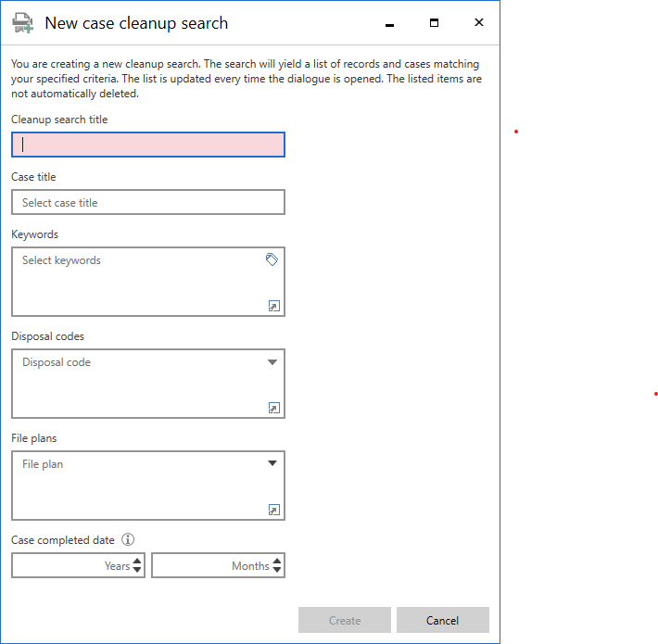Focus the Select case title field
Screen dimensions: 658x644
(x=148, y=202)
